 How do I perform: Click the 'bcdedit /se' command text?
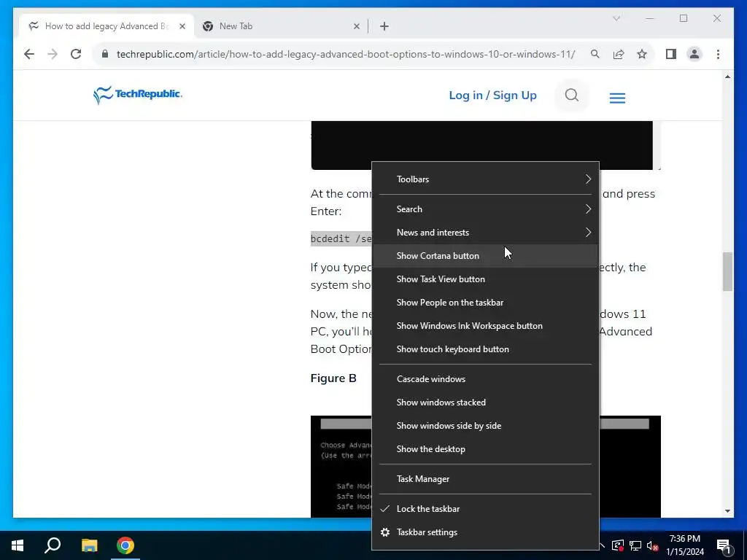(x=341, y=238)
